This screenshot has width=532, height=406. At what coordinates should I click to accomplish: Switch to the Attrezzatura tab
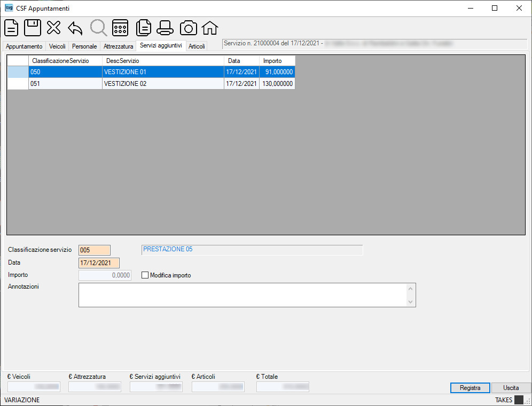click(x=118, y=46)
